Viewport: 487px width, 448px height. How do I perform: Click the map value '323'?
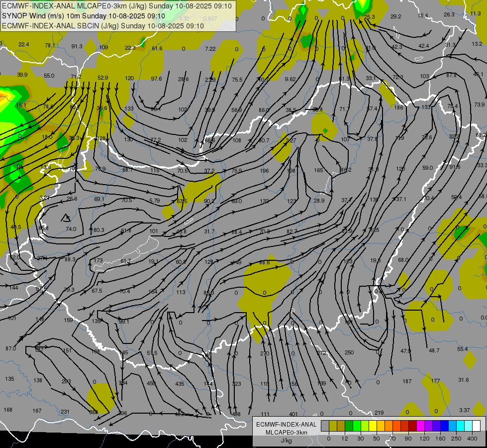pyautogui.click(x=236, y=384)
